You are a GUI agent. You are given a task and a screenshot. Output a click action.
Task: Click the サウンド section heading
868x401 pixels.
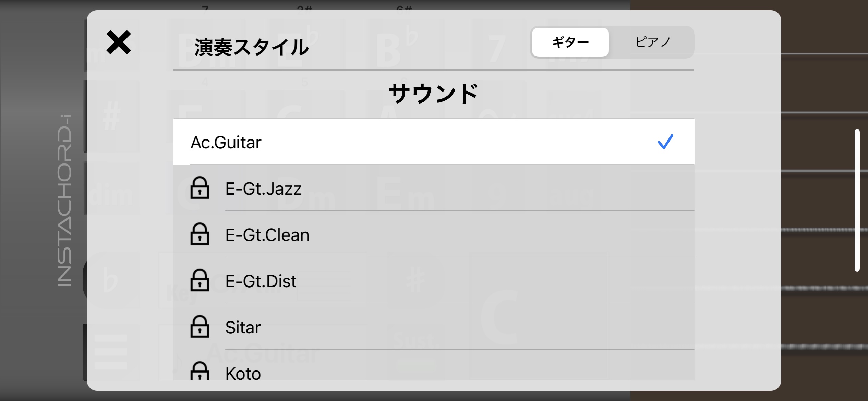(x=434, y=93)
